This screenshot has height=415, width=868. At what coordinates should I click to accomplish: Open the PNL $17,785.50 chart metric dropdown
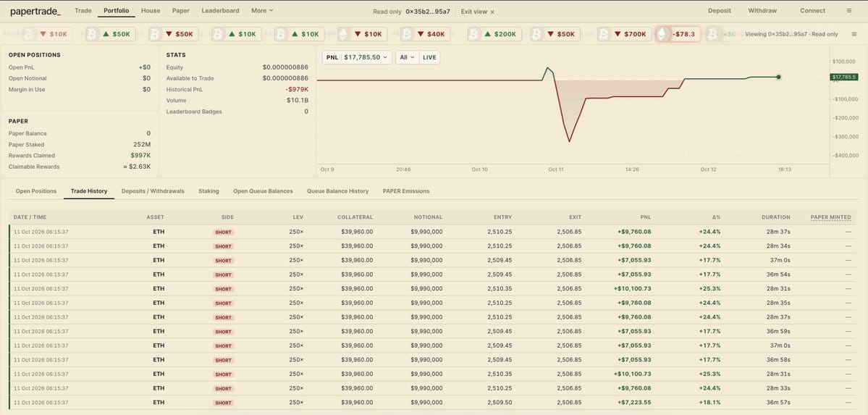click(357, 57)
